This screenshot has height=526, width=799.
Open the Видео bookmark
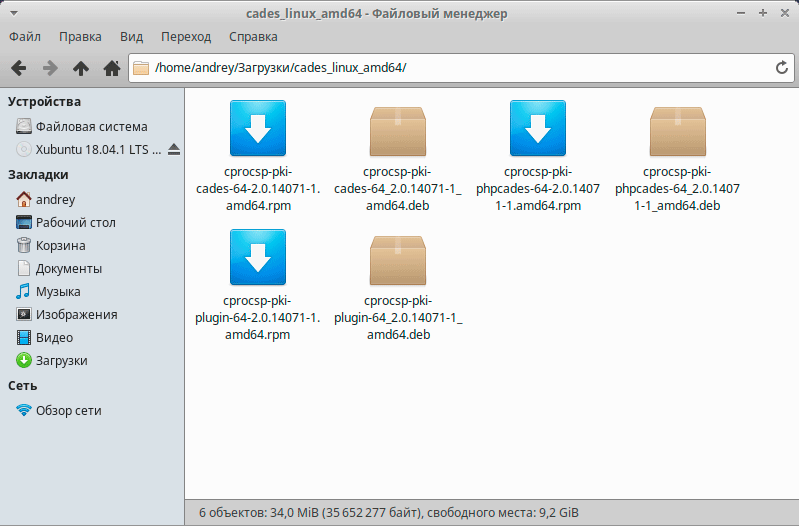[45, 337]
